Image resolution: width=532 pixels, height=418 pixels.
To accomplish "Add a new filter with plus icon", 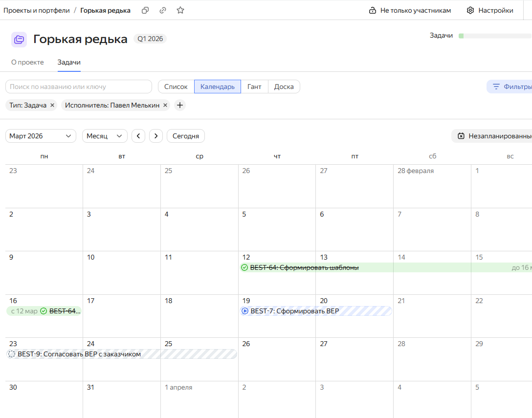I will tap(180, 105).
